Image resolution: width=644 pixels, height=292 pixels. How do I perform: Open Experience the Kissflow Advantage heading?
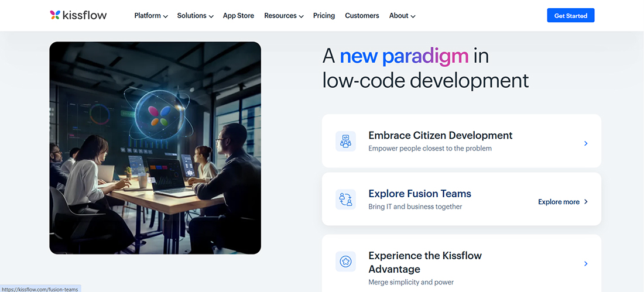(x=425, y=262)
